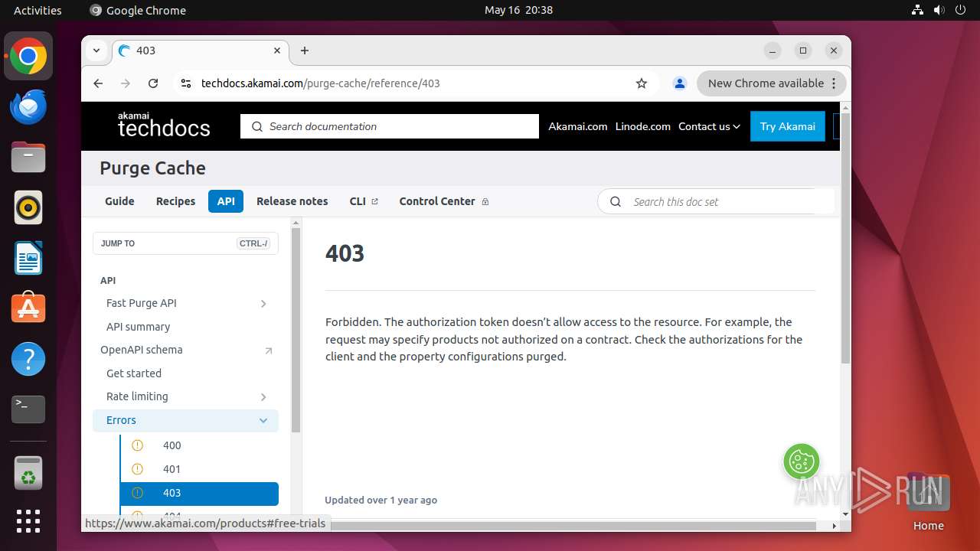Image resolution: width=980 pixels, height=551 pixels.
Task: Follow the Linode.com link
Action: point(643,126)
